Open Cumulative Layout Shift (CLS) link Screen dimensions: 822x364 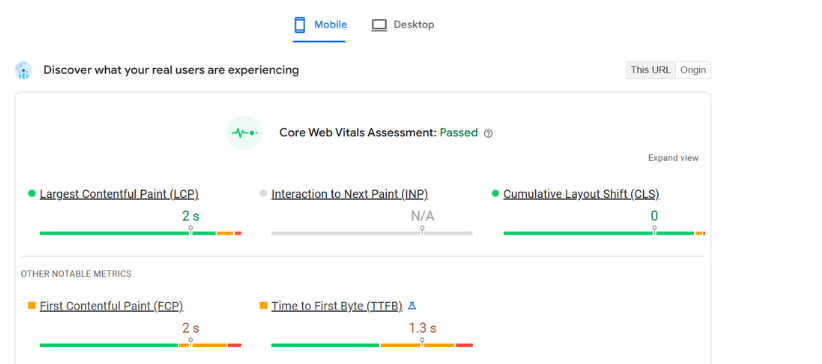pyautogui.click(x=581, y=194)
